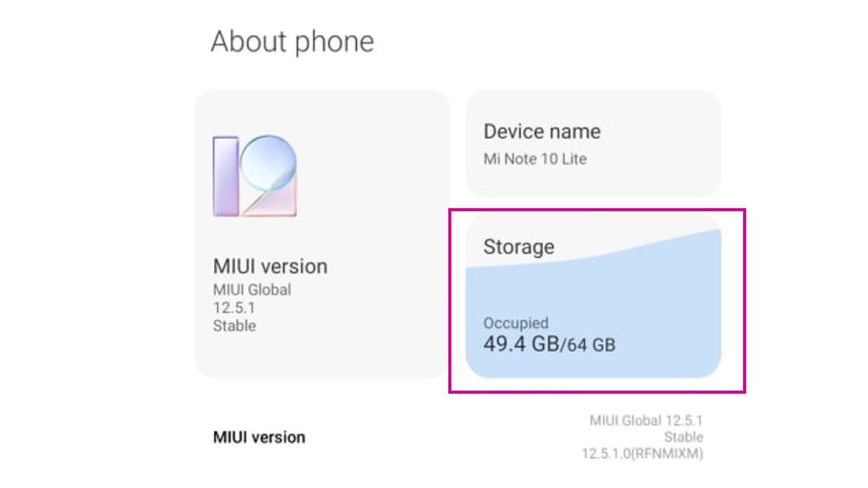Click the Storage heading text

[x=519, y=247]
